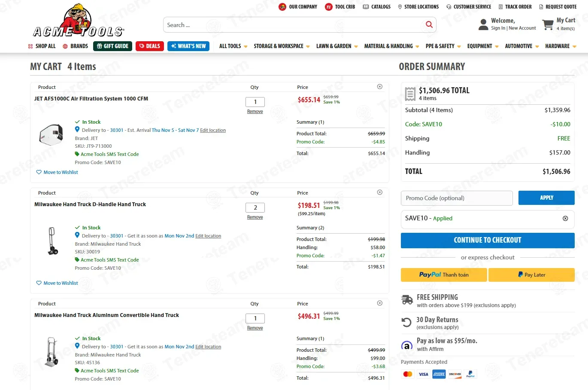Click the account profile icon
This screenshot has height=390, width=588.
click(483, 24)
